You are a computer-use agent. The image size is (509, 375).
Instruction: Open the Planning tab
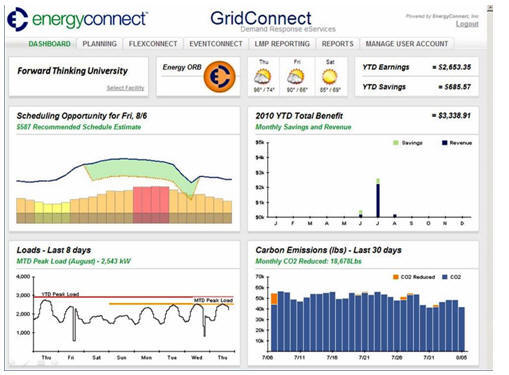point(99,44)
